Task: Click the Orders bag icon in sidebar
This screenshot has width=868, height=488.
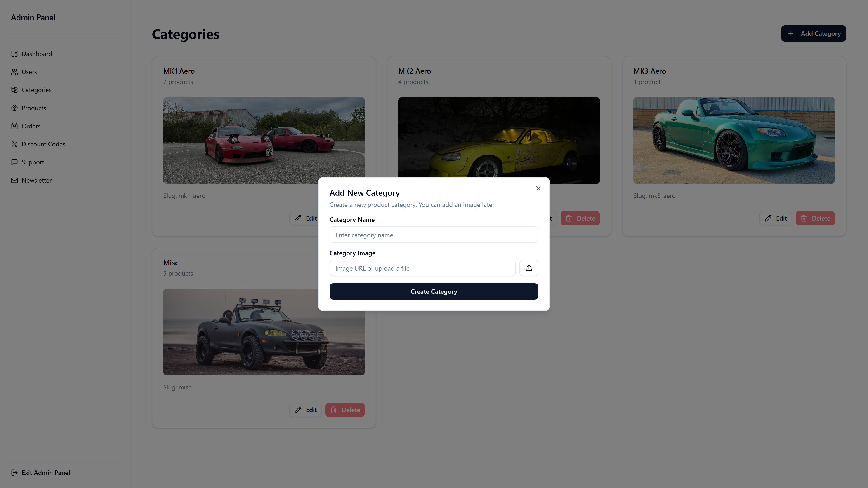Action: click(x=14, y=126)
